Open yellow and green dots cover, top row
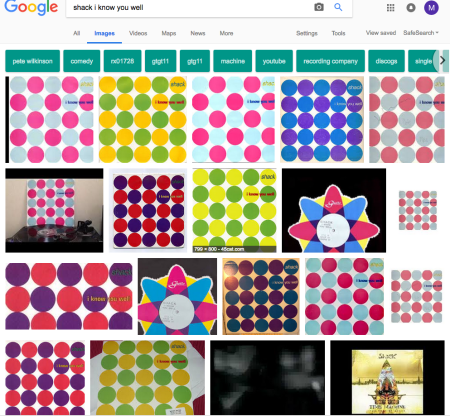 click(143, 119)
